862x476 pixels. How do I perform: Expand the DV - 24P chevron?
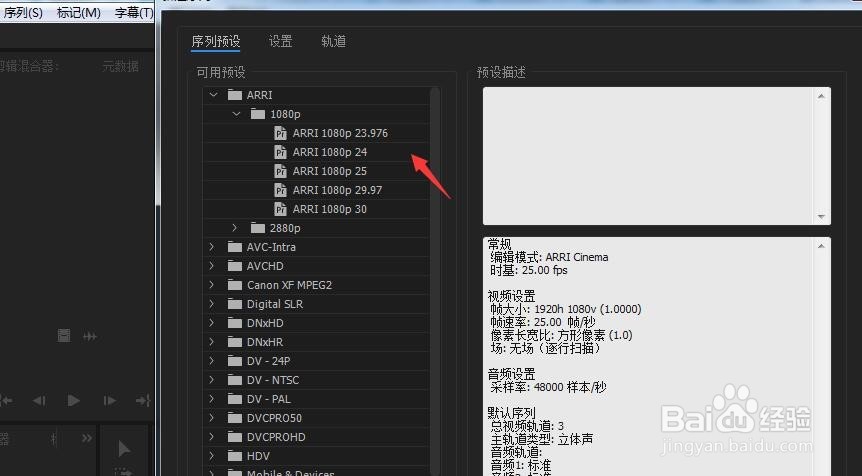212,361
